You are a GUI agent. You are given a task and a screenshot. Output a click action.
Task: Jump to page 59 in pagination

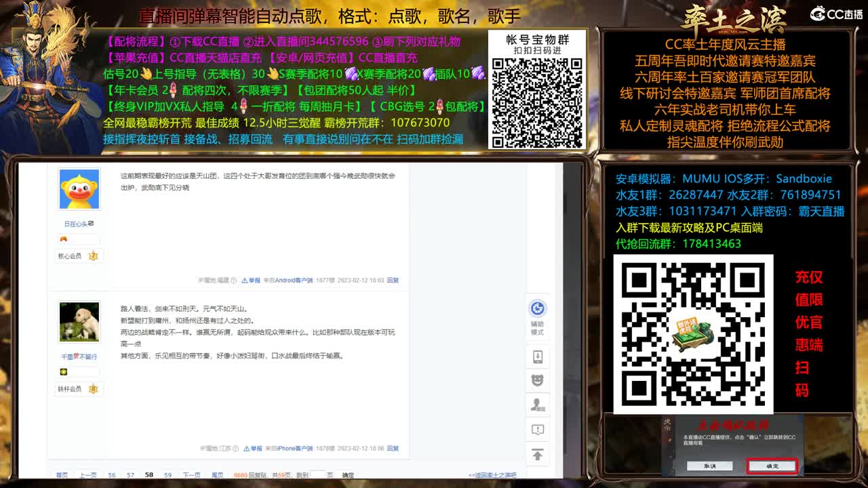click(x=167, y=474)
